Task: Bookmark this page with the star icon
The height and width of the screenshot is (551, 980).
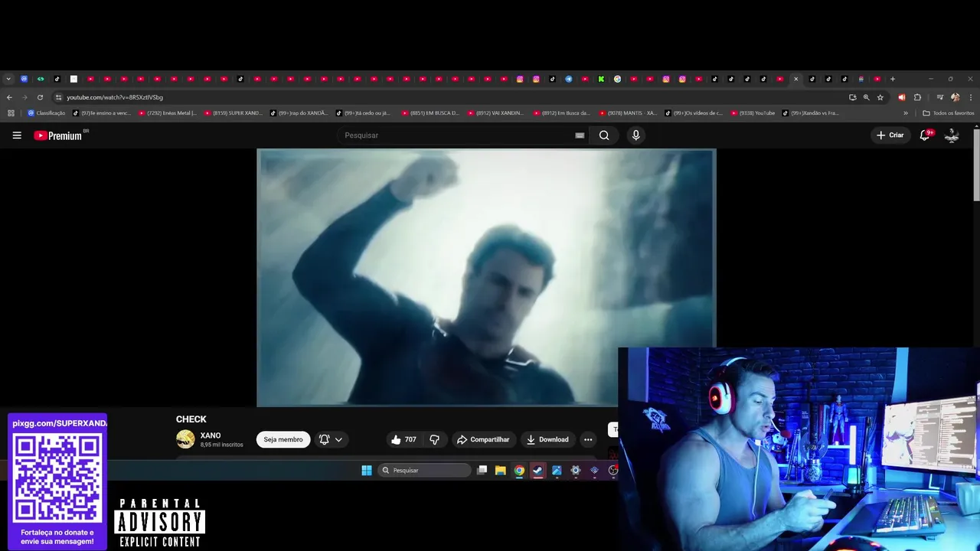Action: (880, 97)
